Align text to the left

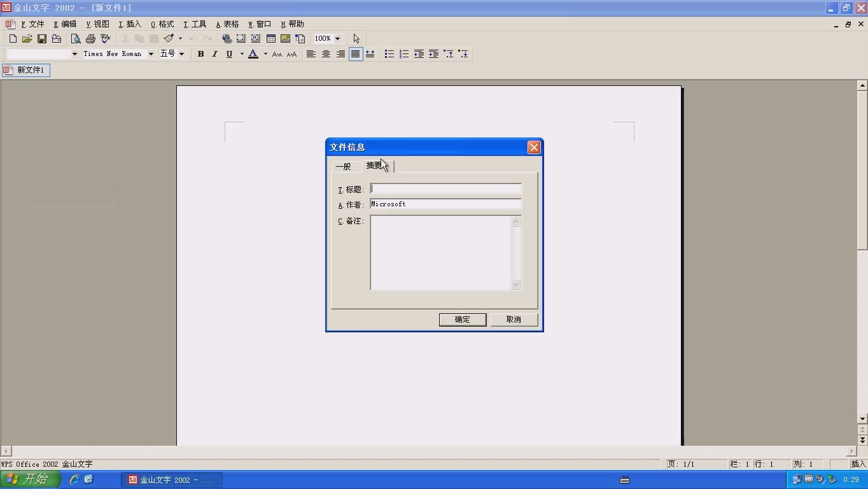(311, 54)
